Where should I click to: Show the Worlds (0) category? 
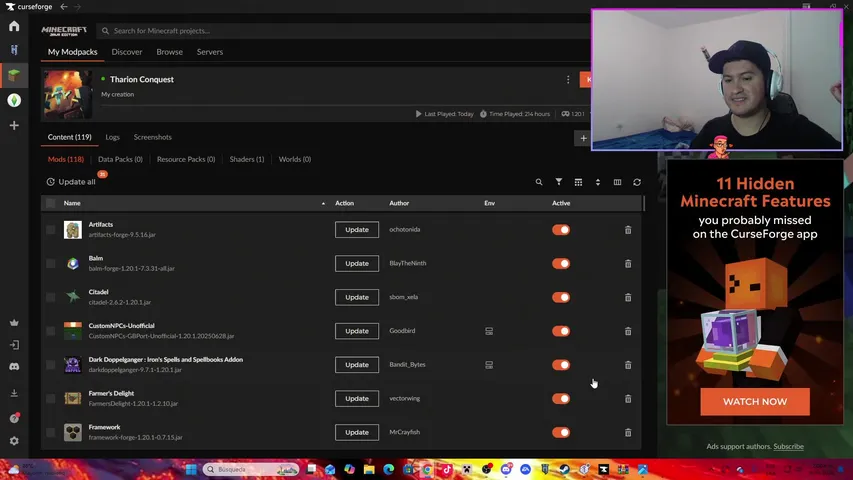point(295,159)
